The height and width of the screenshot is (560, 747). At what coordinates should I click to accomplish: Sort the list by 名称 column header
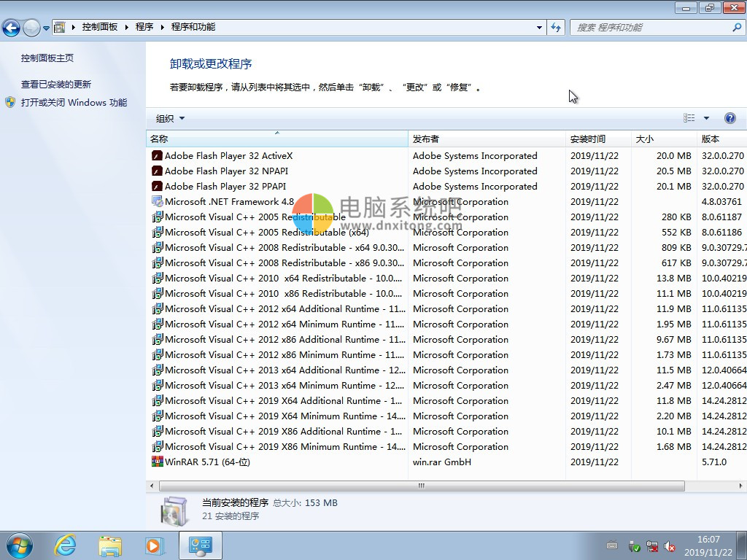276,139
